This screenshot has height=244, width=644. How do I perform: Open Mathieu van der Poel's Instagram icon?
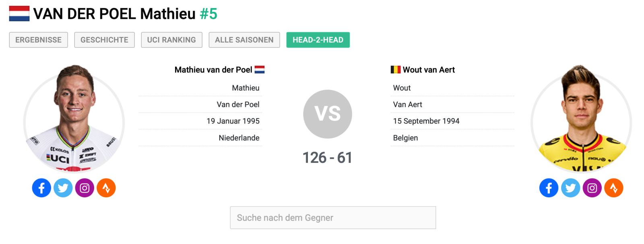(x=85, y=188)
